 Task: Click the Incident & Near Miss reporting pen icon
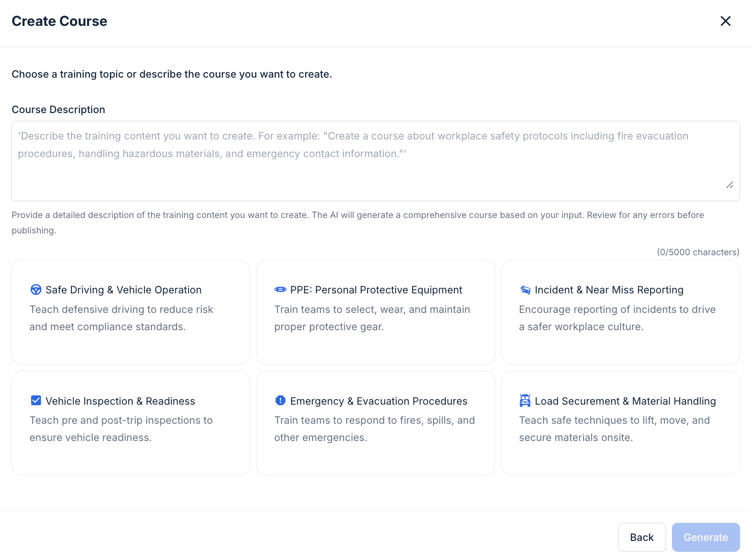click(x=525, y=290)
